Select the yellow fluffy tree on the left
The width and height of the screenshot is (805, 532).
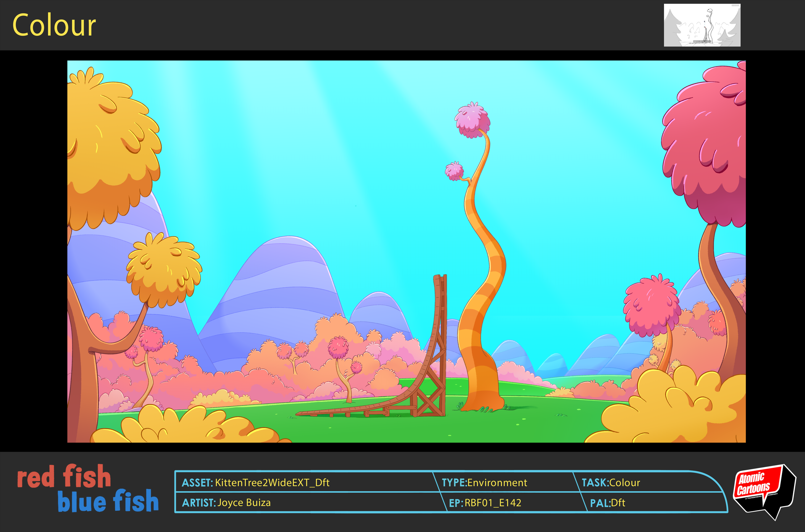[x=109, y=136]
